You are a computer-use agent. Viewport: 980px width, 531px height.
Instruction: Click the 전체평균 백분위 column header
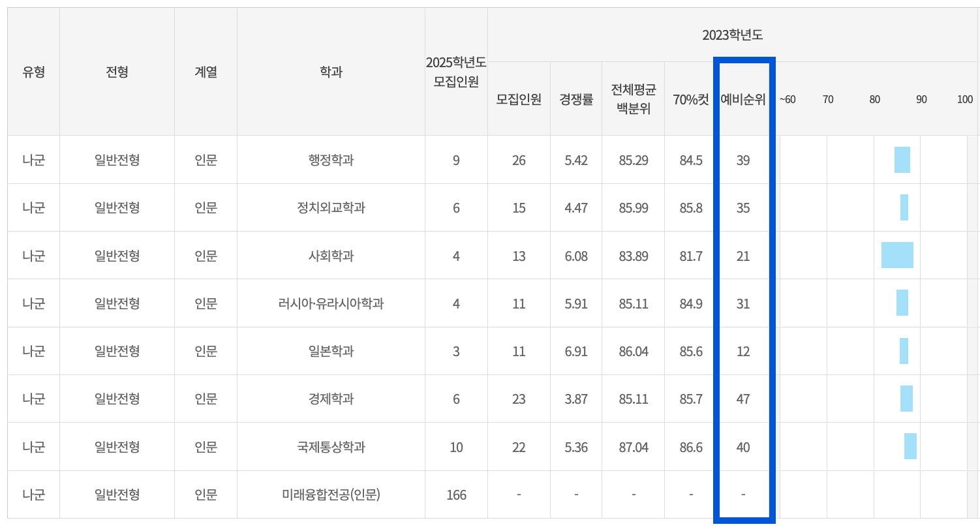tap(632, 99)
